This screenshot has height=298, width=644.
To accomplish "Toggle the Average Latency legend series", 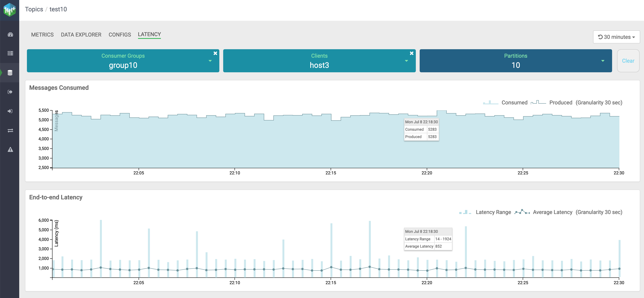I will [x=552, y=212].
